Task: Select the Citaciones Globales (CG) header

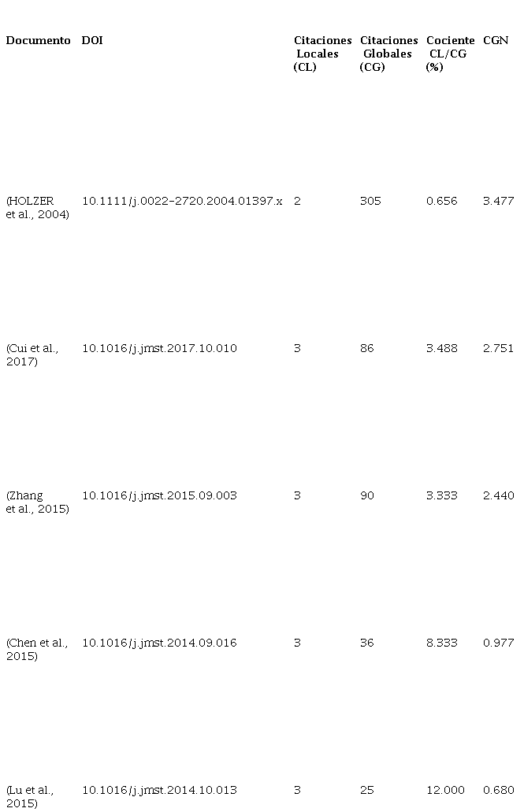Action: point(388,54)
